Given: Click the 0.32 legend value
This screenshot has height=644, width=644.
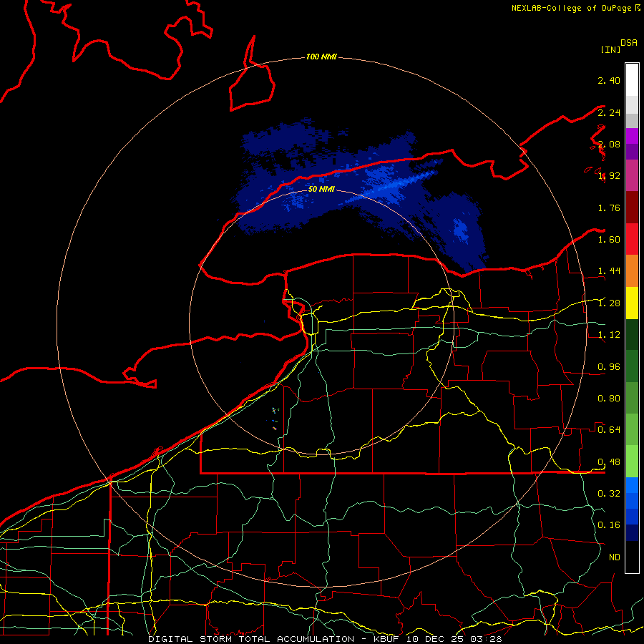Looking at the screenshot, I should 609,494.
